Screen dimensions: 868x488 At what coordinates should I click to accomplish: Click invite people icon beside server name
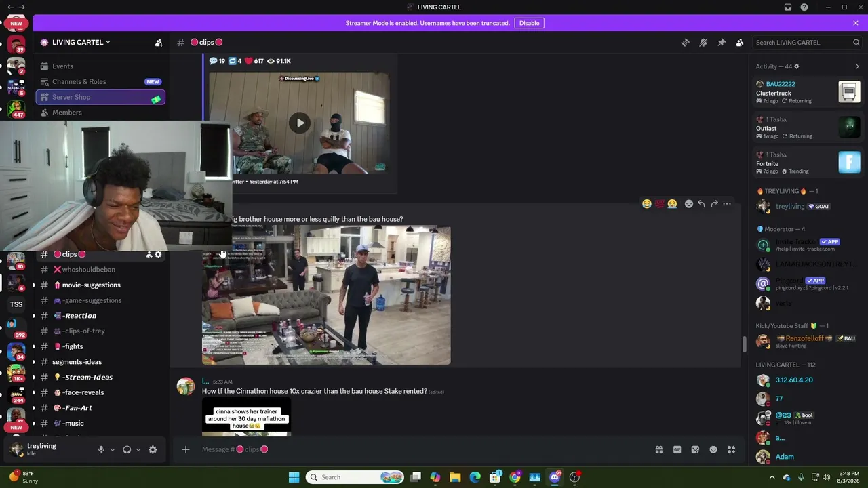pos(159,42)
